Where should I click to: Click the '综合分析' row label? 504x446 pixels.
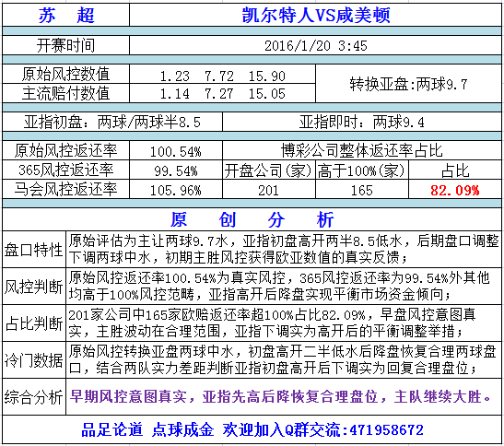tap(34, 397)
